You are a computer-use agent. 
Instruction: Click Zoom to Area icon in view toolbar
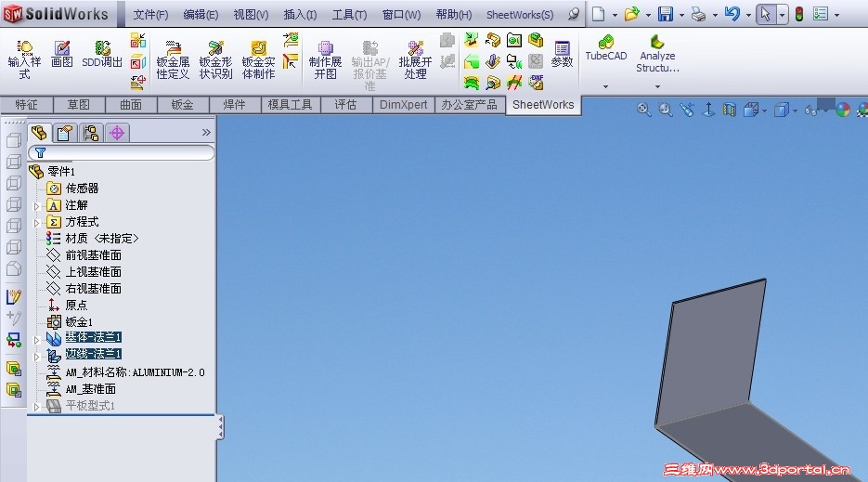pos(666,110)
